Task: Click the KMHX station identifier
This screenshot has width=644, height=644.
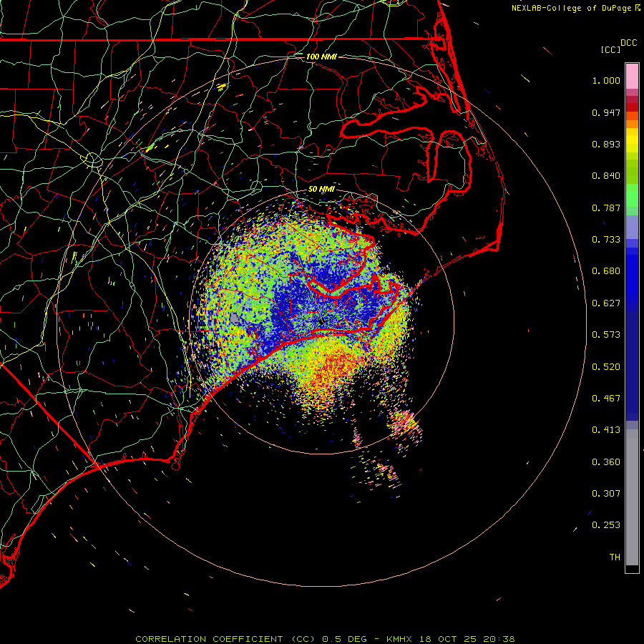Action: pyautogui.click(x=399, y=639)
